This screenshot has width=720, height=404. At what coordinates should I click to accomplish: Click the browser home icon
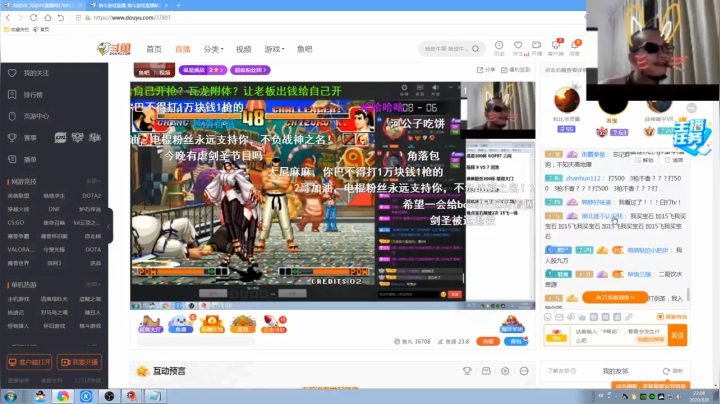48,17
